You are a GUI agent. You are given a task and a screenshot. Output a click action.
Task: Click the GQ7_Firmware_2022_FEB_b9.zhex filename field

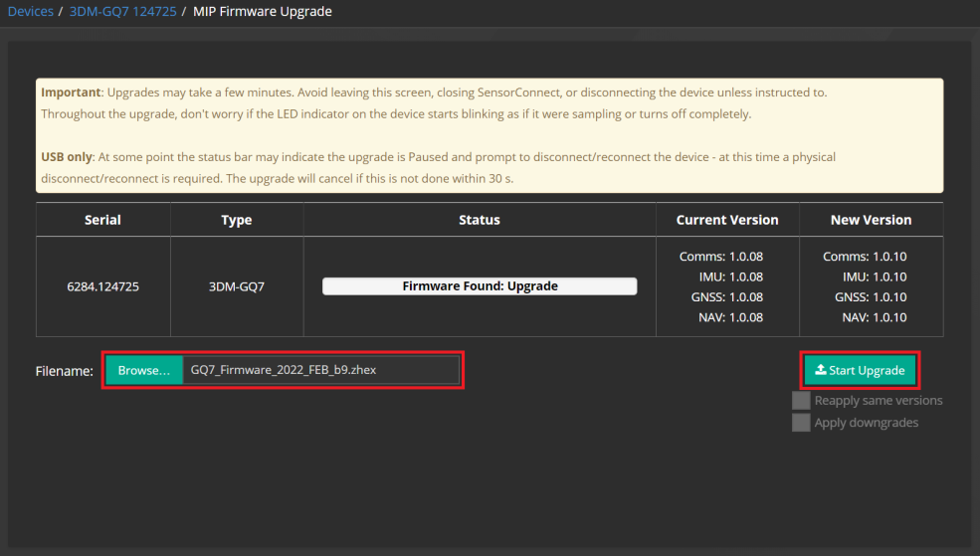pyautogui.click(x=321, y=370)
